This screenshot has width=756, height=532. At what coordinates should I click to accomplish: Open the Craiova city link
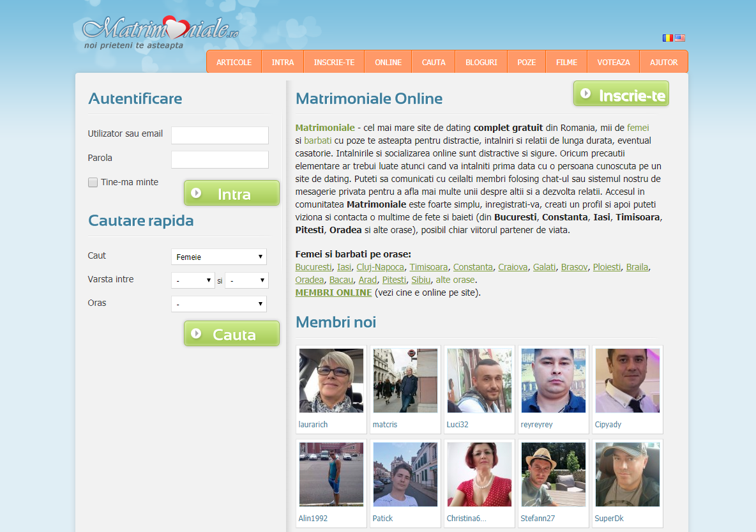513,267
